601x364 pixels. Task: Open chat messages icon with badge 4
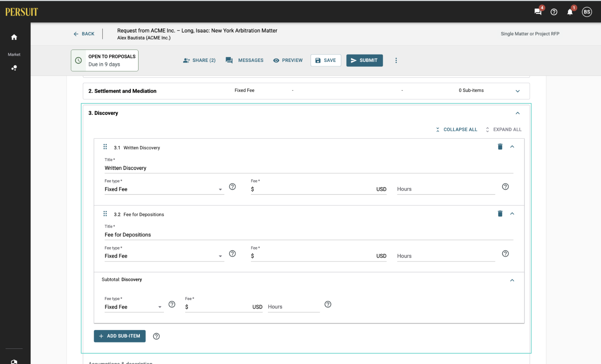click(538, 12)
